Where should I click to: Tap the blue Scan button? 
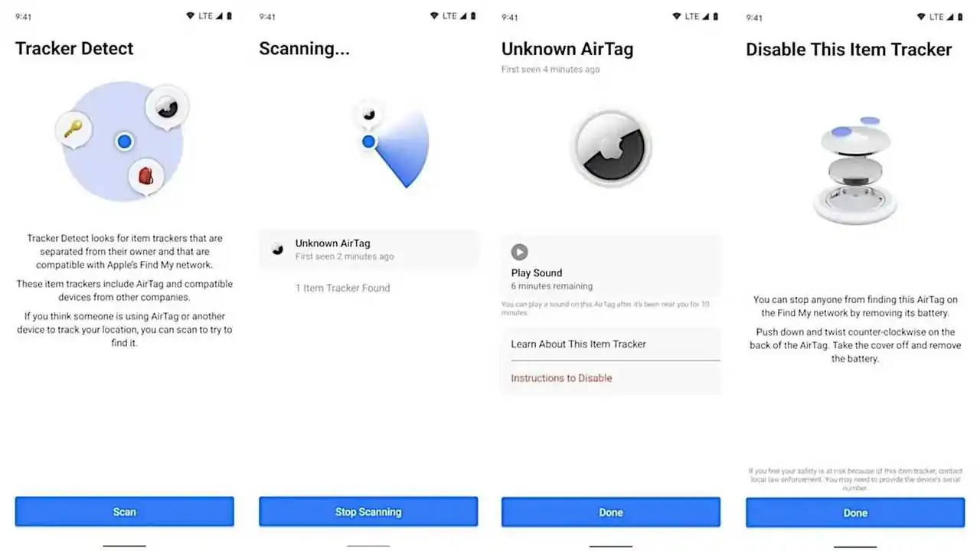(x=125, y=512)
